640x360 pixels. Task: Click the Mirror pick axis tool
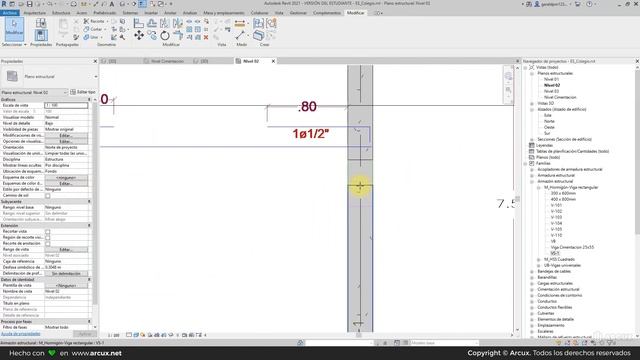click(x=165, y=23)
